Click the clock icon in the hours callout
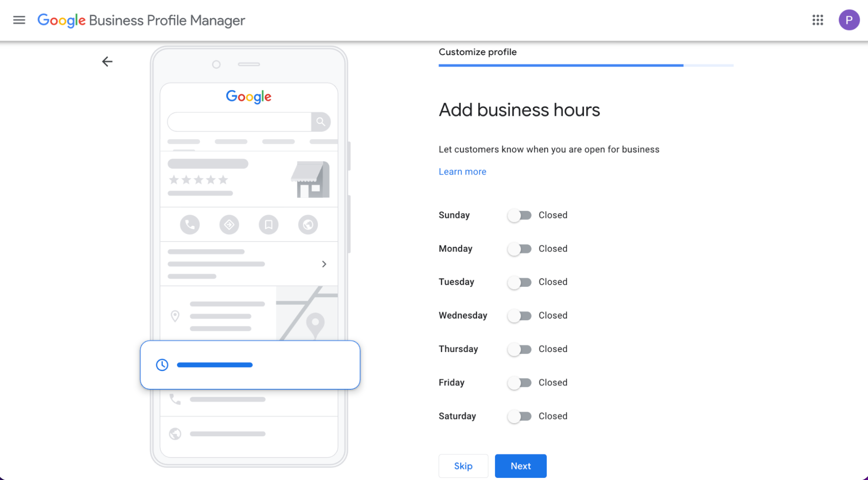Image resolution: width=868 pixels, height=480 pixels. (x=162, y=365)
